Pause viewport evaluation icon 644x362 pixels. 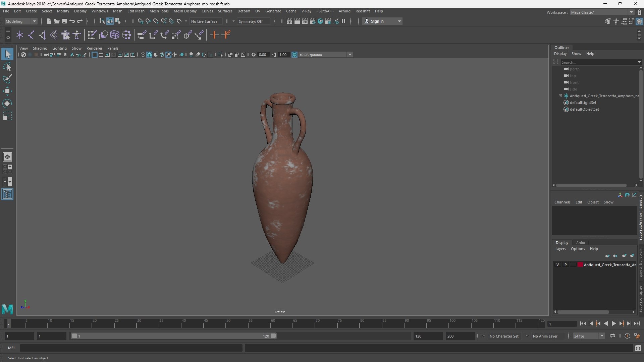343,21
